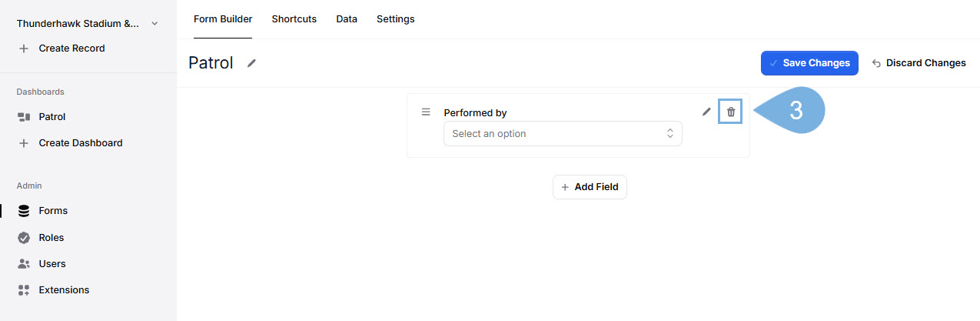Viewport: 980px width, 321px height.
Task: Open the Data tab
Action: [x=347, y=19]
